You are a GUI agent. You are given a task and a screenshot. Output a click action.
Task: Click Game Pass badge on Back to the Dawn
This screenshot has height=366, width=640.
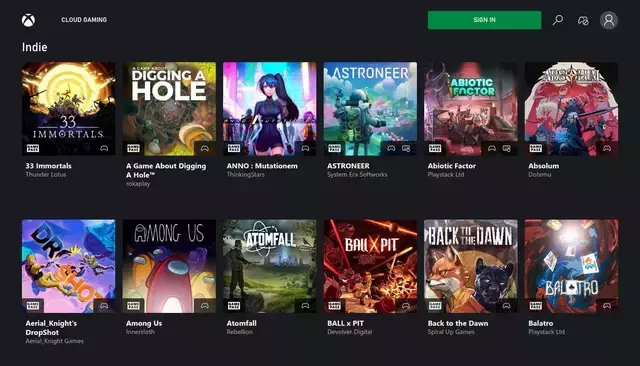click(x=435, y=306)
